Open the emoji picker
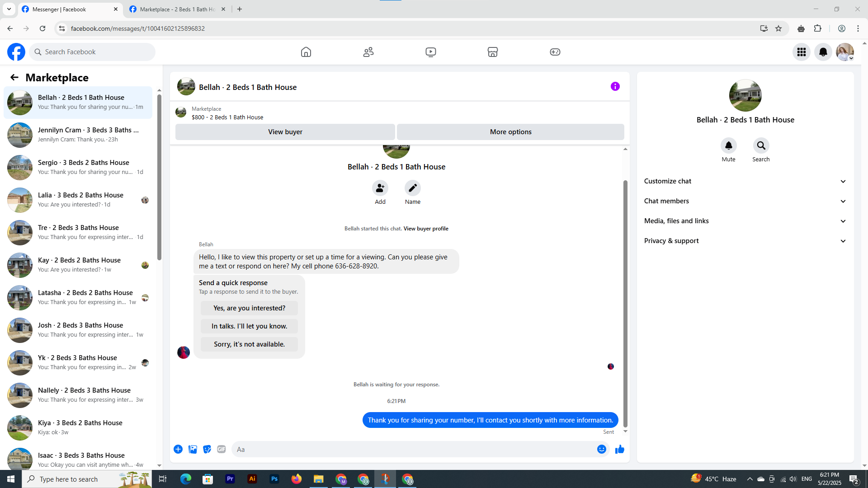Image resolution: width=868 pixels, height=488 pixels. click(x=601, y=449)
